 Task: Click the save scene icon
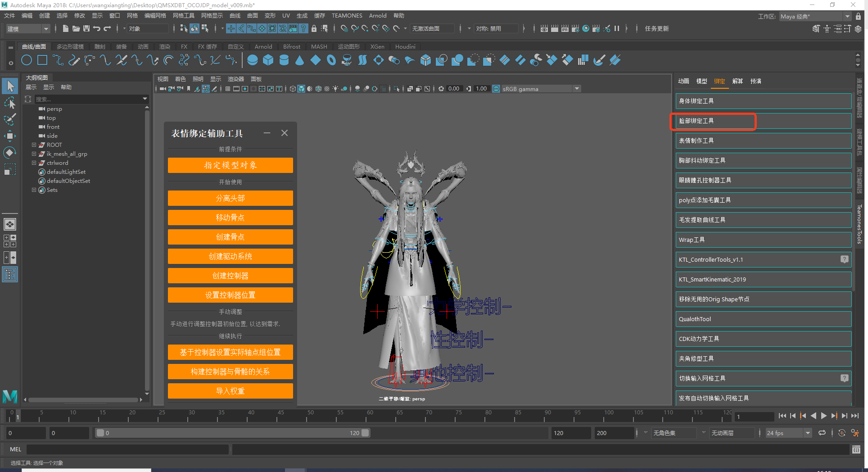(x=86, y=28)
